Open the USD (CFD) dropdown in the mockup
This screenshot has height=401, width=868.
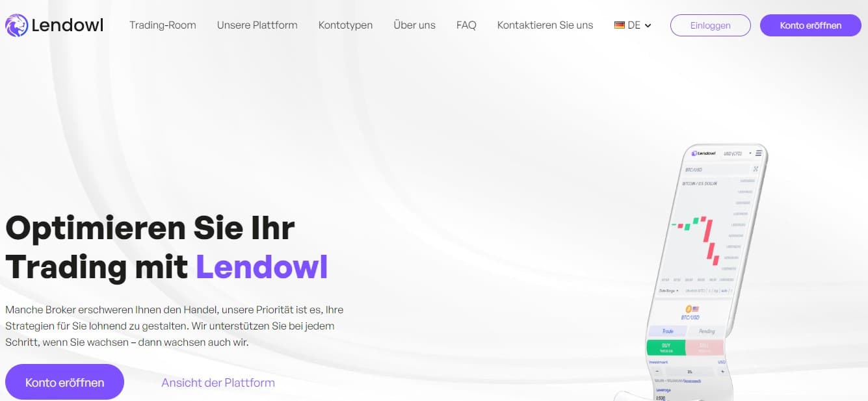[x=733, y=153]
